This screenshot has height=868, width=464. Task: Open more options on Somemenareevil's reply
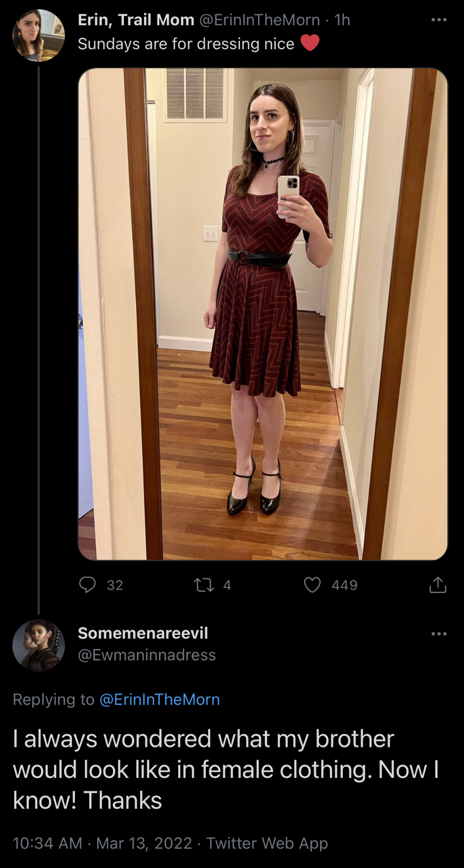coord(438,634)
